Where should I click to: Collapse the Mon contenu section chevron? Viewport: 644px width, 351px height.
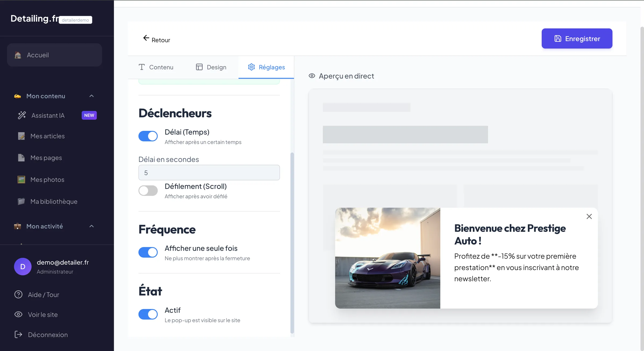(x=92, y=96)
